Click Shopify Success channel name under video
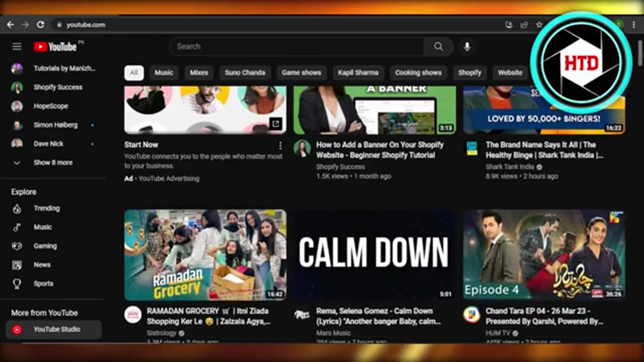 click(x=341, y=167)
